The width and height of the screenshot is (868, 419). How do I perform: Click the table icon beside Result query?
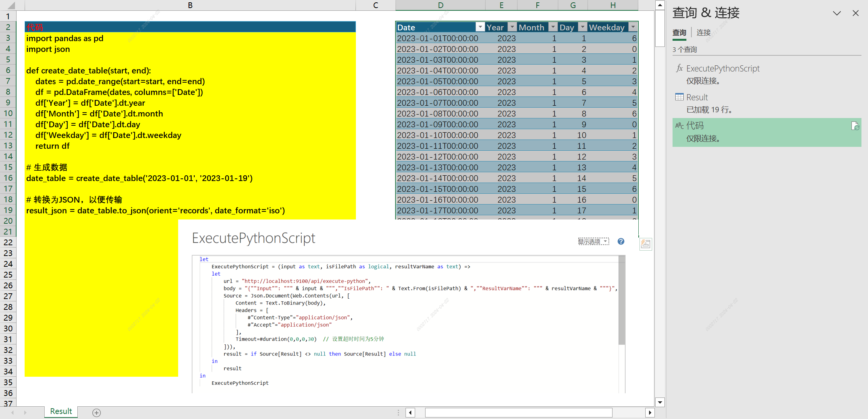click(679, 97)
